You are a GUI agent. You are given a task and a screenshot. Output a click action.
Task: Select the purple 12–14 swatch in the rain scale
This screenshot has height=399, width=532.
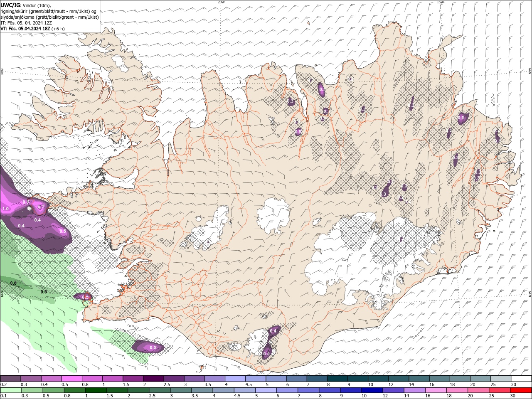pos(393,390)
